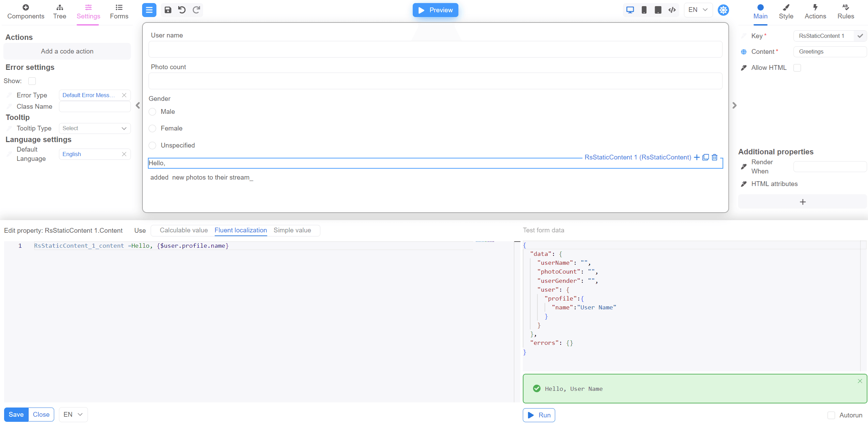868x430 pixels.
Task: Expand the EN dropdown next to Close
Action: point(73,414)
